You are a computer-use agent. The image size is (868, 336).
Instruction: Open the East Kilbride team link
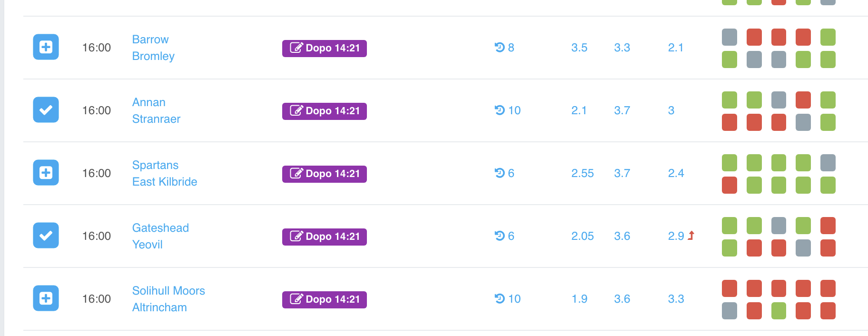[x=165, y=182]
